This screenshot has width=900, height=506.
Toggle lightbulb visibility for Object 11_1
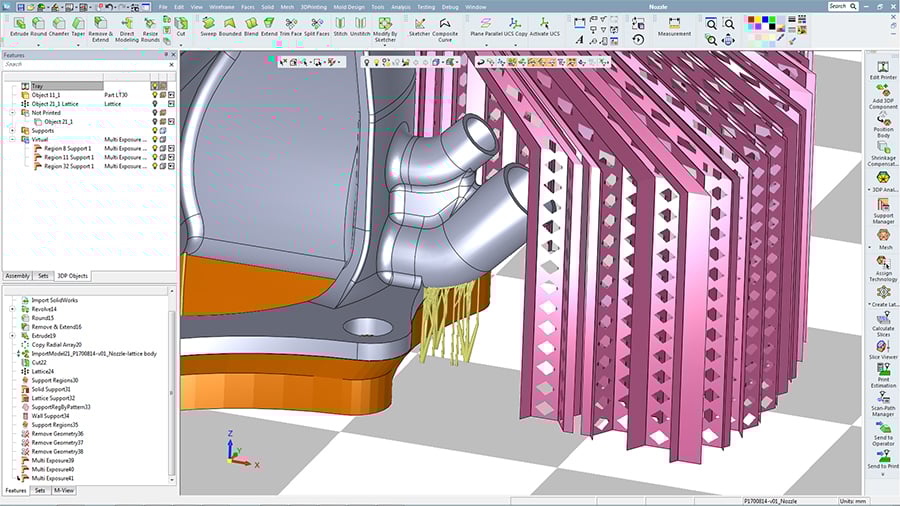(155, 95)
